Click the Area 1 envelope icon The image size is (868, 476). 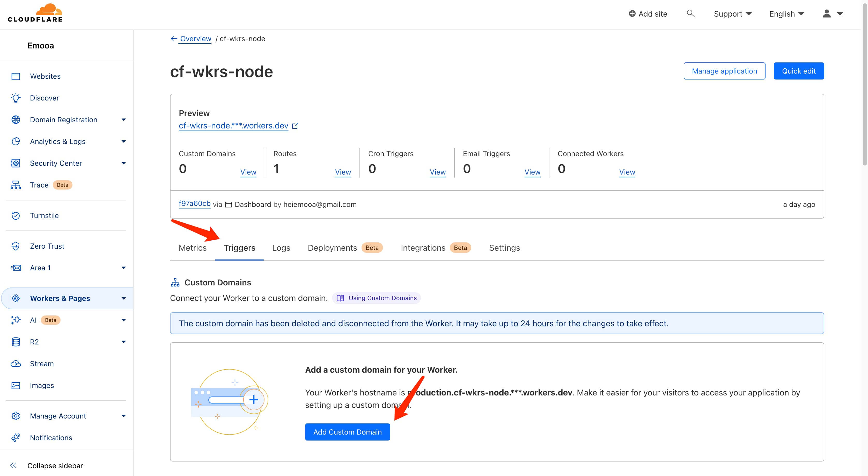click(x=16, y=268)
